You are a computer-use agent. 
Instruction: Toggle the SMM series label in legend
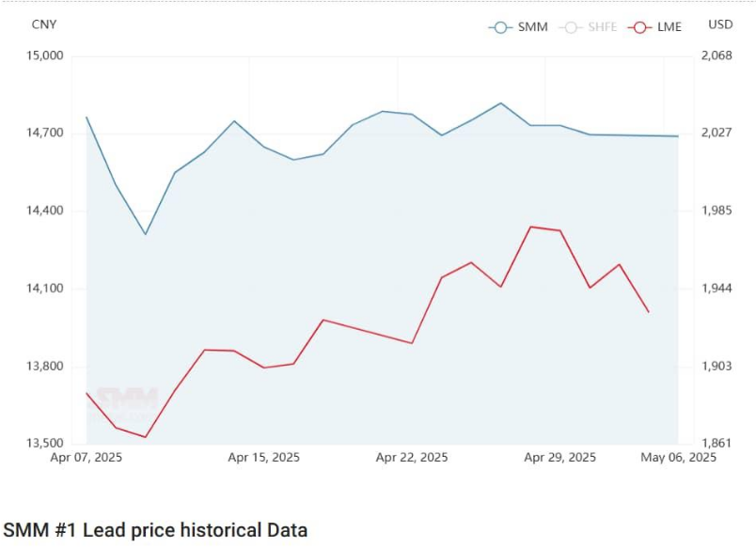(532, 27)
